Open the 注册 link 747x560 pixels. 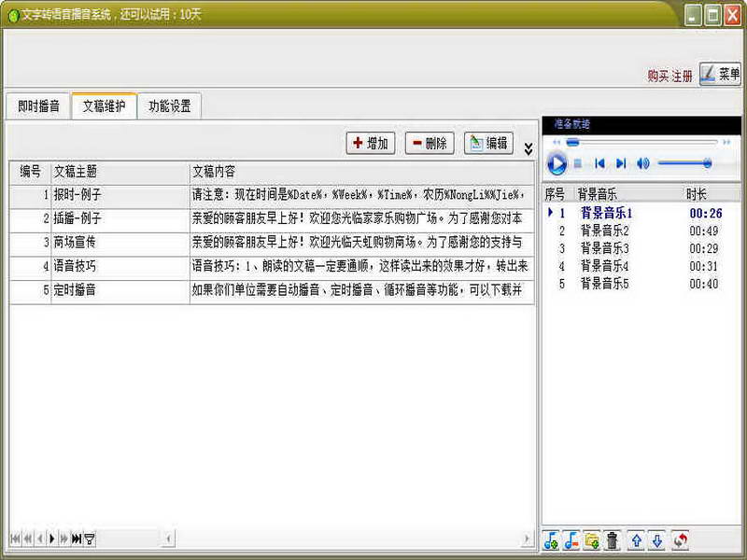683,76
